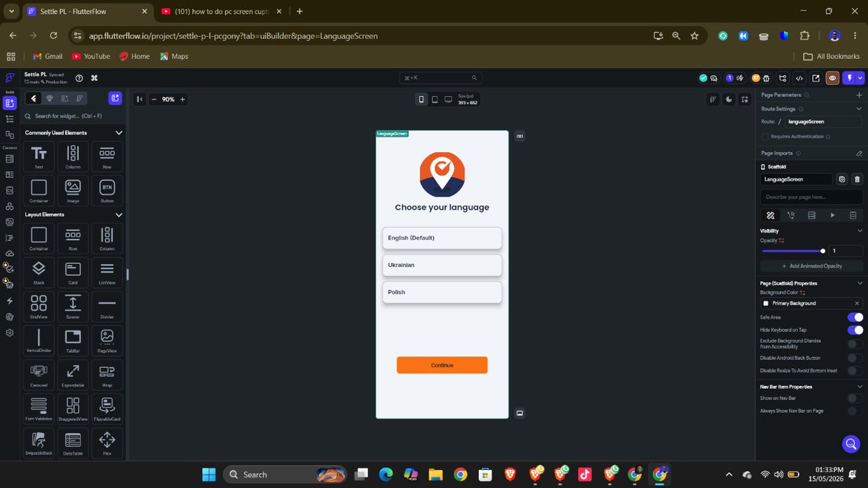Click the Search for widget field
This screenshot has height=488, width=868.
tap(73, 116)
